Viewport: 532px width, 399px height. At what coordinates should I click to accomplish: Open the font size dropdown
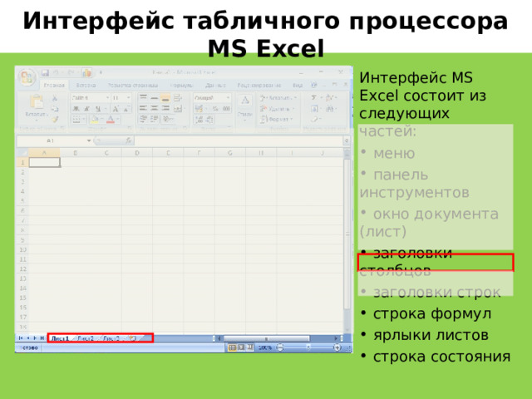128,98
